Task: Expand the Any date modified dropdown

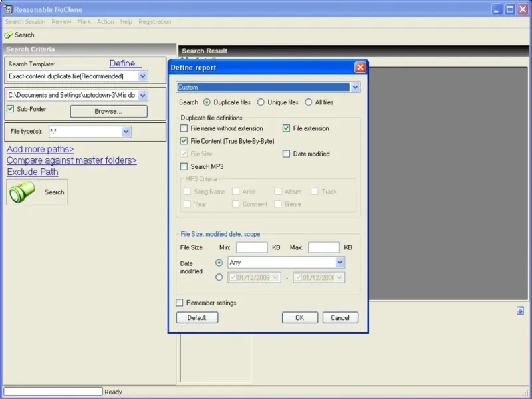Action: pos(340,263)
